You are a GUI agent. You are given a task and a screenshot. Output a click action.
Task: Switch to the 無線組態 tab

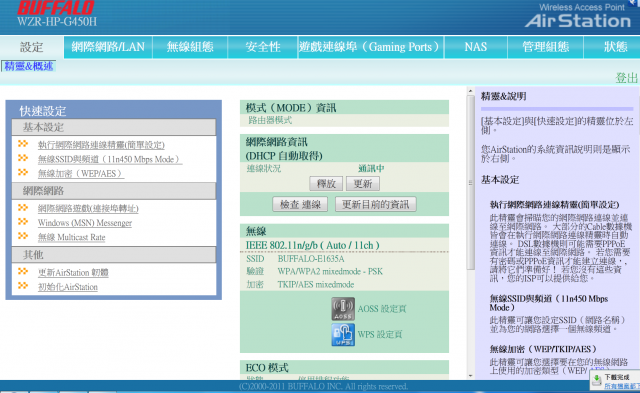190,47
